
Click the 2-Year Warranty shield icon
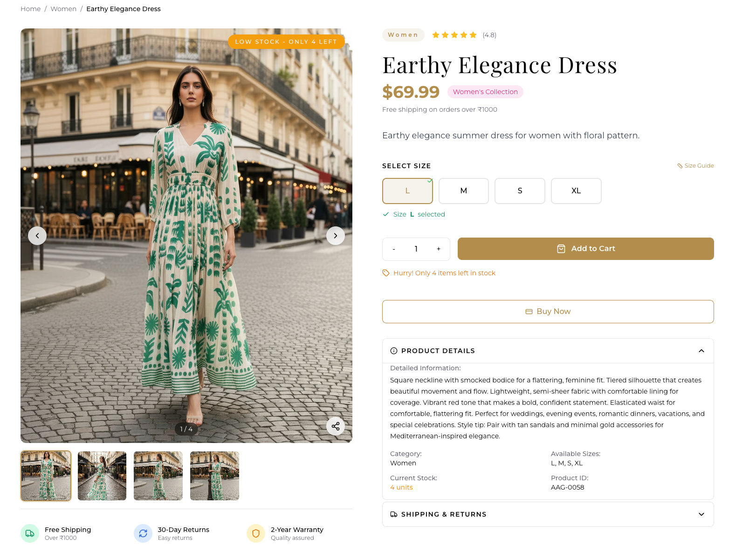pyautogui.click(x=256, y=533)
